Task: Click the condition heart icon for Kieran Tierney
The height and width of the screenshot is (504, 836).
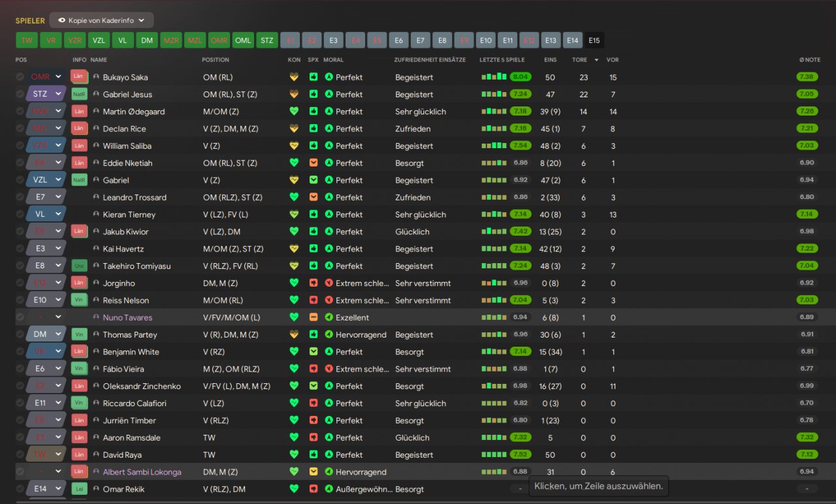Action: tap(294, 215)
